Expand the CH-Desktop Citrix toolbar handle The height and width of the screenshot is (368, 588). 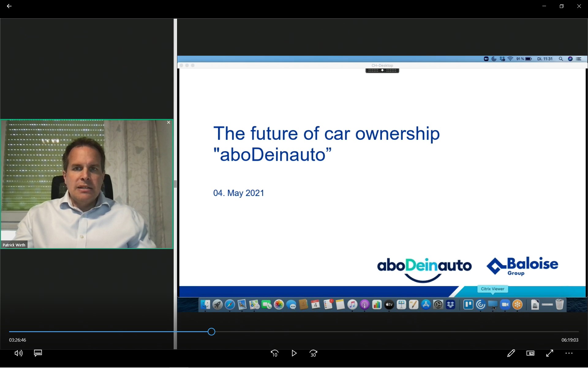pyautogui.click(x=382, y=71)
